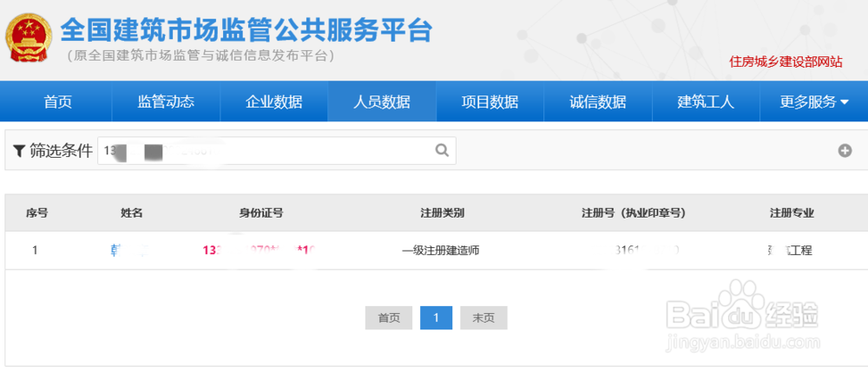Screen dimensions: 868x372
Task: Open the 监管动态 navigation tab
Action: pyautogui.click(x=166, y=101)
